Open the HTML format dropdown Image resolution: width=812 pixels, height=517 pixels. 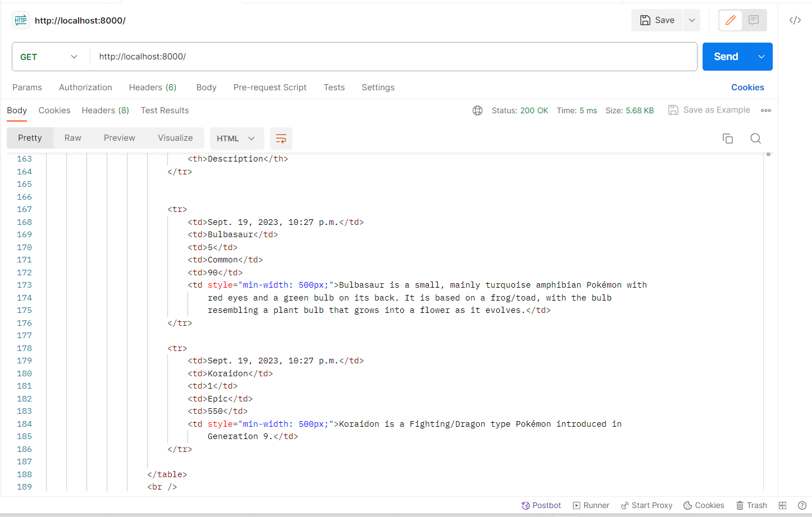pyautogui.click(x=236, y=139)
